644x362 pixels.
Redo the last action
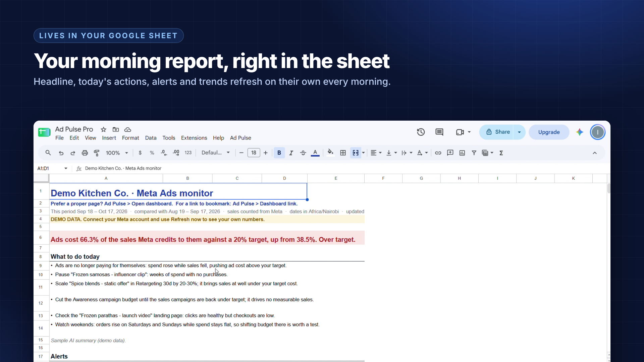(73, 153)
